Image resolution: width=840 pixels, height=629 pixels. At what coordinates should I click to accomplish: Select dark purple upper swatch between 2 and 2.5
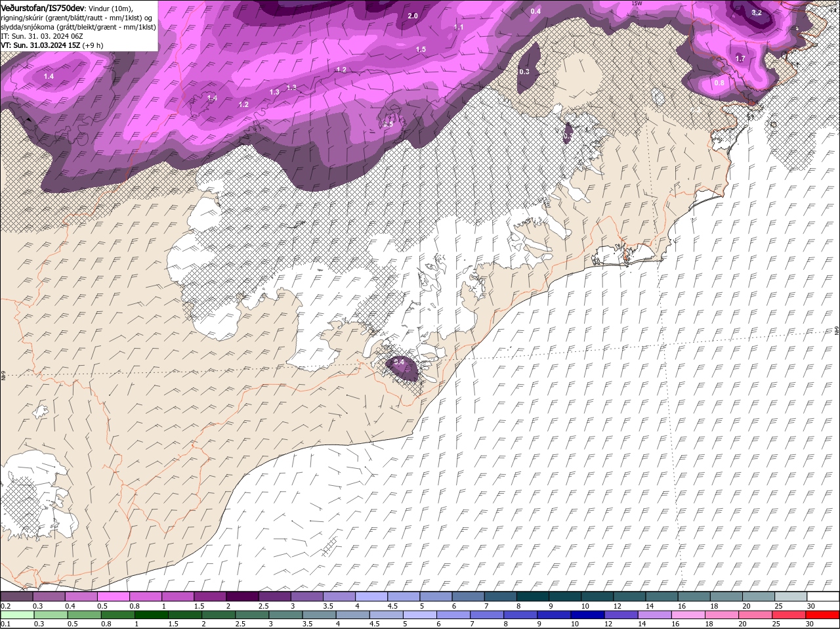[x=242, y=596]
